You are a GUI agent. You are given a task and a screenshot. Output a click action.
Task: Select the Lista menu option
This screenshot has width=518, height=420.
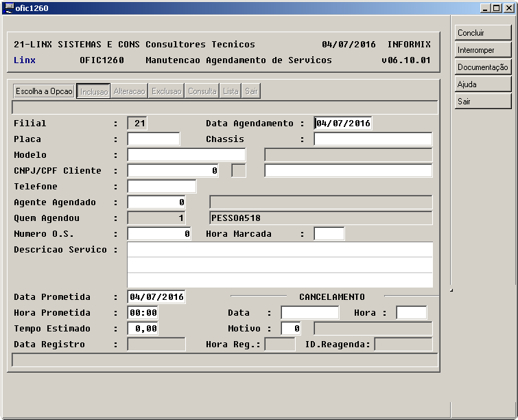click(x=231, y=91)
